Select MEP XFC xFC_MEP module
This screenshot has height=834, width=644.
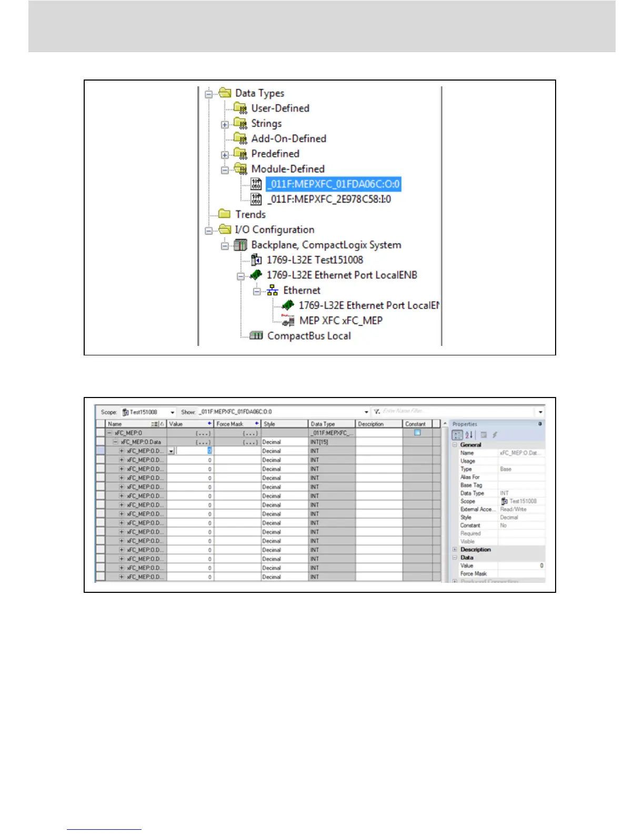(341, 321)
